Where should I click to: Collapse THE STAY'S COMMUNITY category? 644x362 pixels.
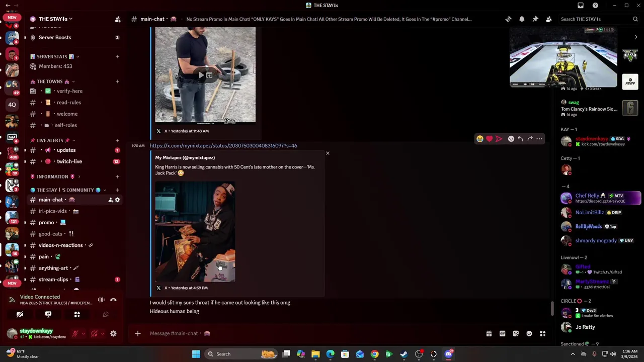pyautogui.click(x=68, y=190)
